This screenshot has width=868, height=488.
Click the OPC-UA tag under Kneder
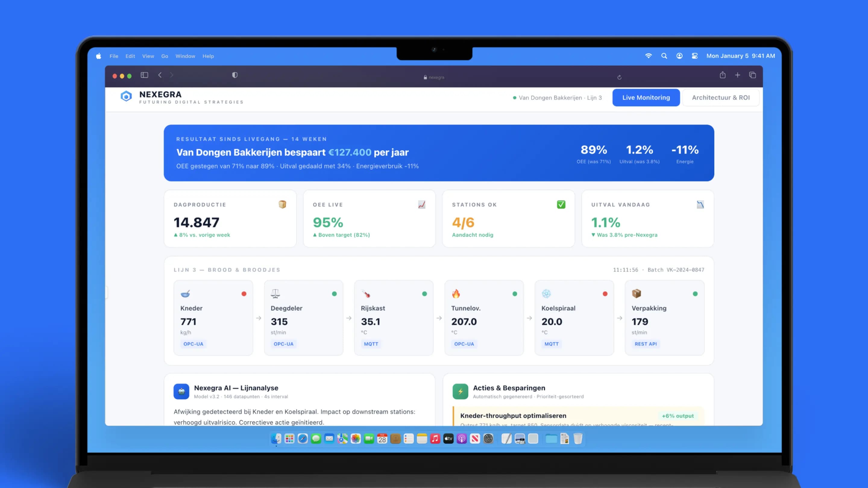[x=193, y=344]
